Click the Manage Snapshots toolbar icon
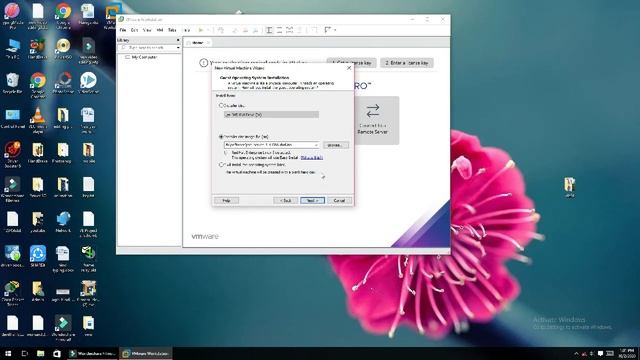 pyautogui.click(x=256, y=30)
